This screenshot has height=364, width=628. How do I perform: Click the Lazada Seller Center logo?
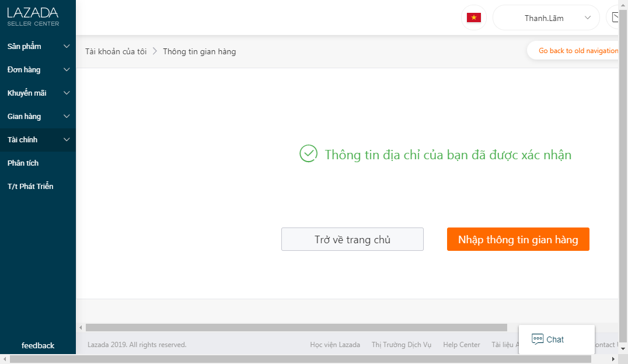pos(33,16)
